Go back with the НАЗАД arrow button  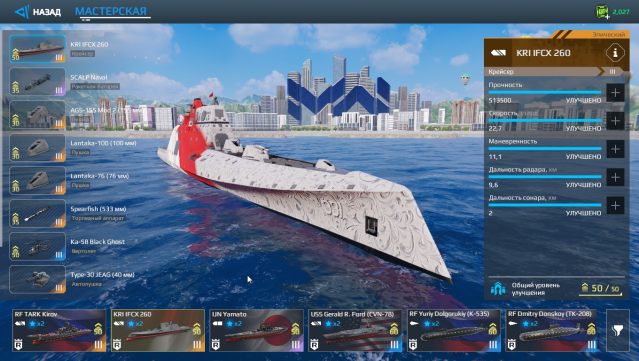coord(37,12)
